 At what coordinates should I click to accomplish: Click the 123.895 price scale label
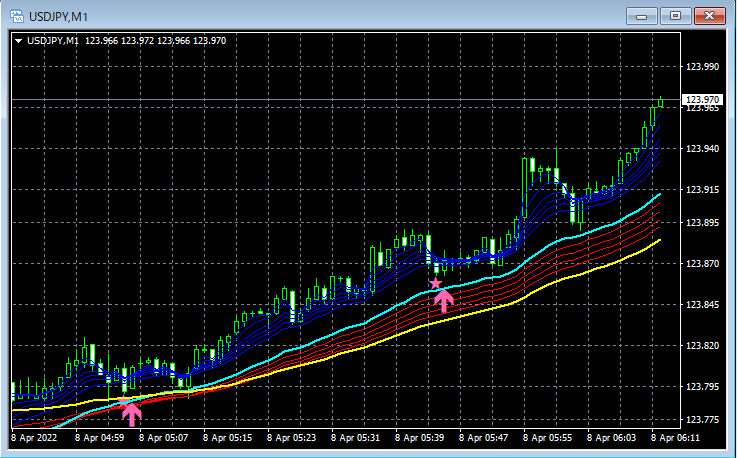click(702, 223)
